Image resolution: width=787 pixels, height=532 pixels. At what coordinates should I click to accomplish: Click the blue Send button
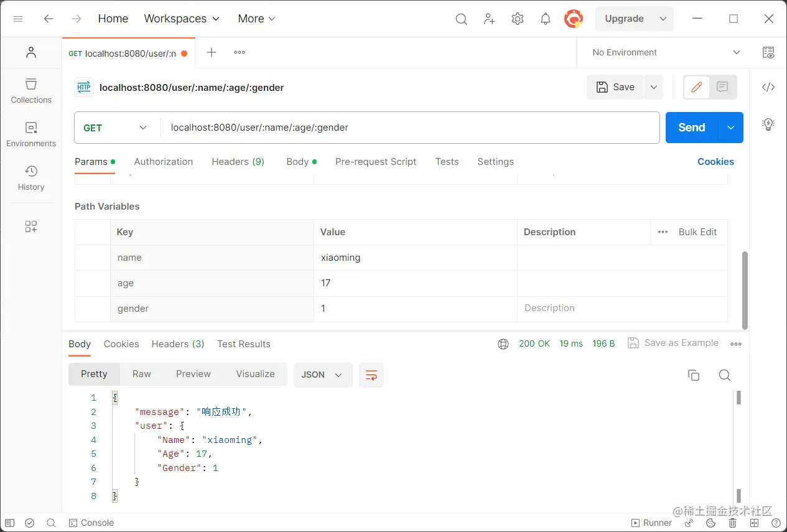[x=692, y=128]
